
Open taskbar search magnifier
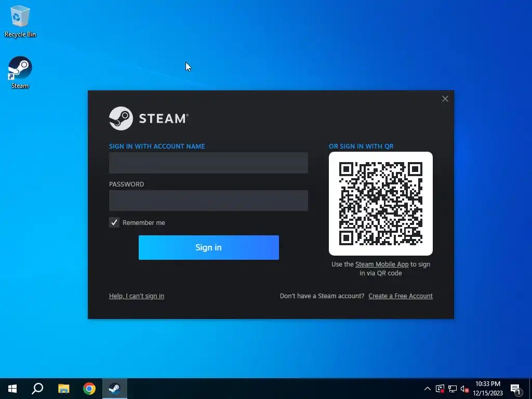37,389
